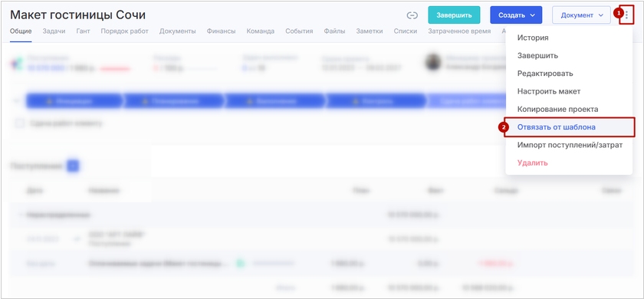
Task: Open the Финансы tab
Action: 221,31
